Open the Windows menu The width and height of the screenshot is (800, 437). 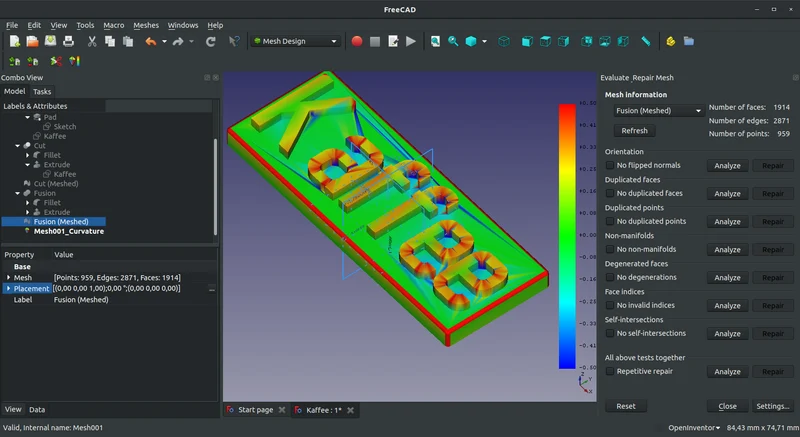point(183,25)
